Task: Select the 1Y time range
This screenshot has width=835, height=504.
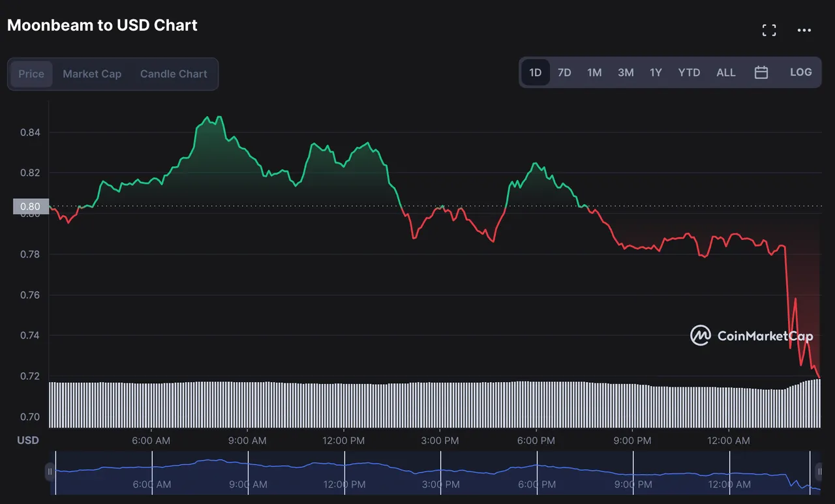Action: [x=656, y=72]
